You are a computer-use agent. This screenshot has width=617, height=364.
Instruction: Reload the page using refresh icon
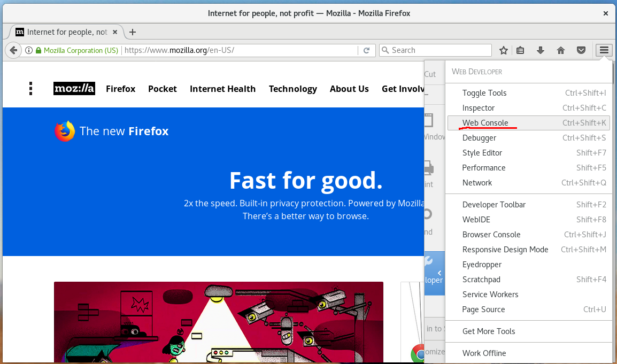(366, 50)
